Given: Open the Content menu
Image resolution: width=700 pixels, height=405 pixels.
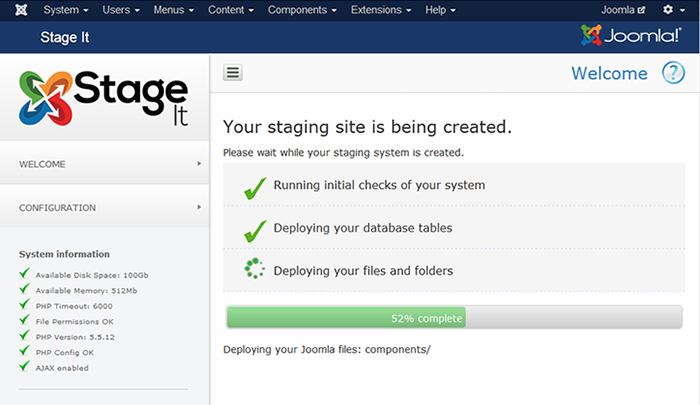Looking at the screenshot, I should click(x=231, y=10).
